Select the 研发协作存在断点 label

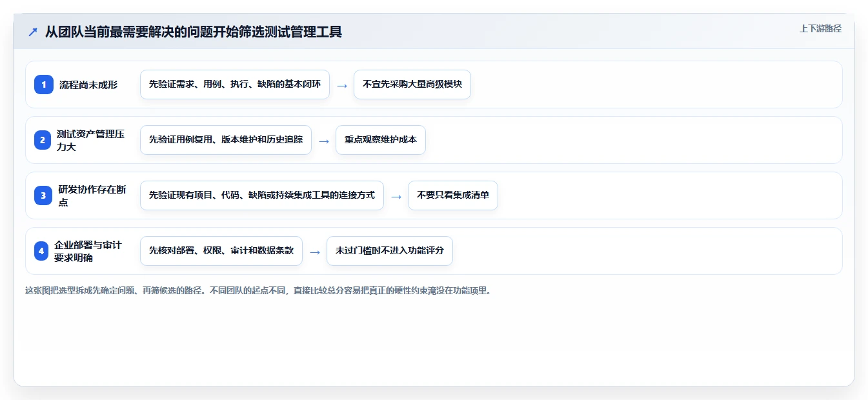pyautogui.click(x=92, y=195)
